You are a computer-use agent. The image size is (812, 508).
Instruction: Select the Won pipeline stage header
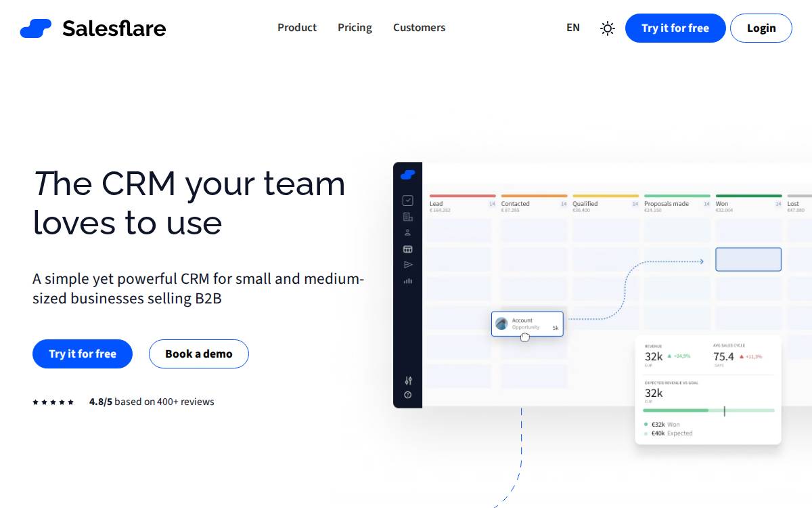click(722, 204)
